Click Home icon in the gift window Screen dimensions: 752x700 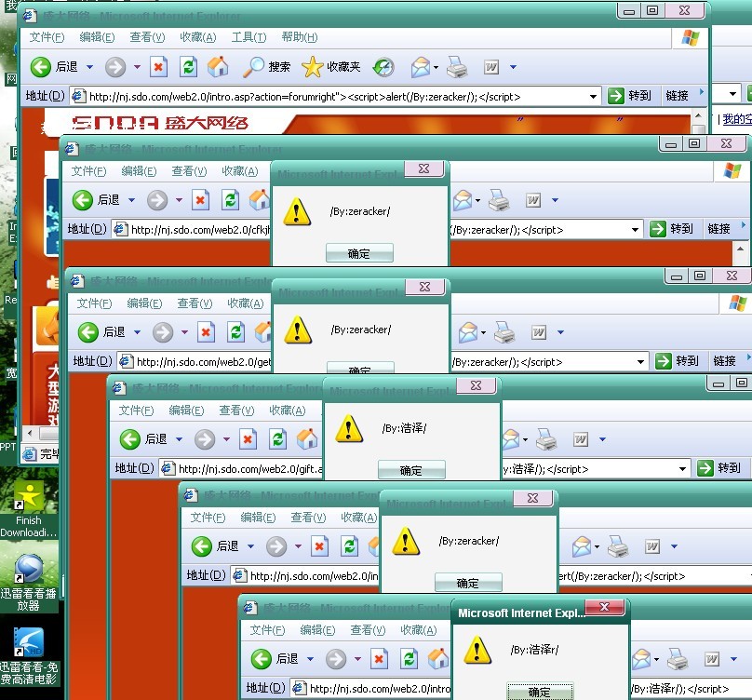(x=307, y=439)
